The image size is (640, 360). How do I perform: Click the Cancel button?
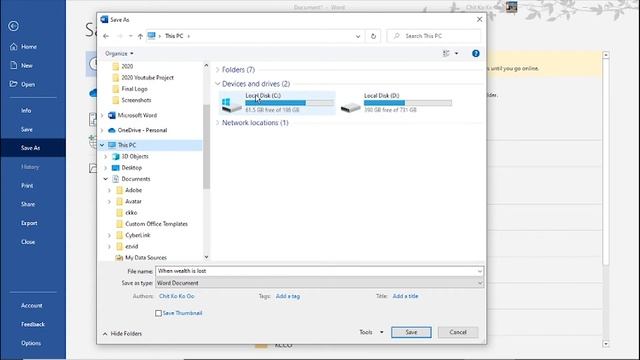coord(458,332)
